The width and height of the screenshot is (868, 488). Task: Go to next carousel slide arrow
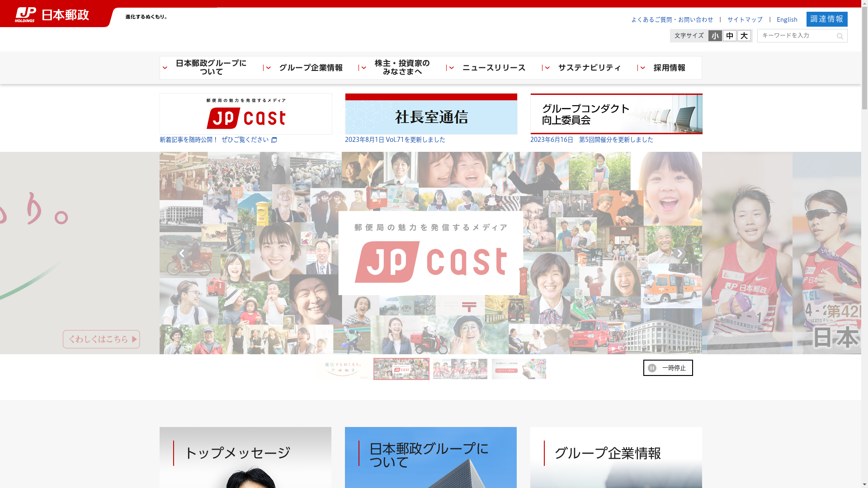[x=679, y=253]
